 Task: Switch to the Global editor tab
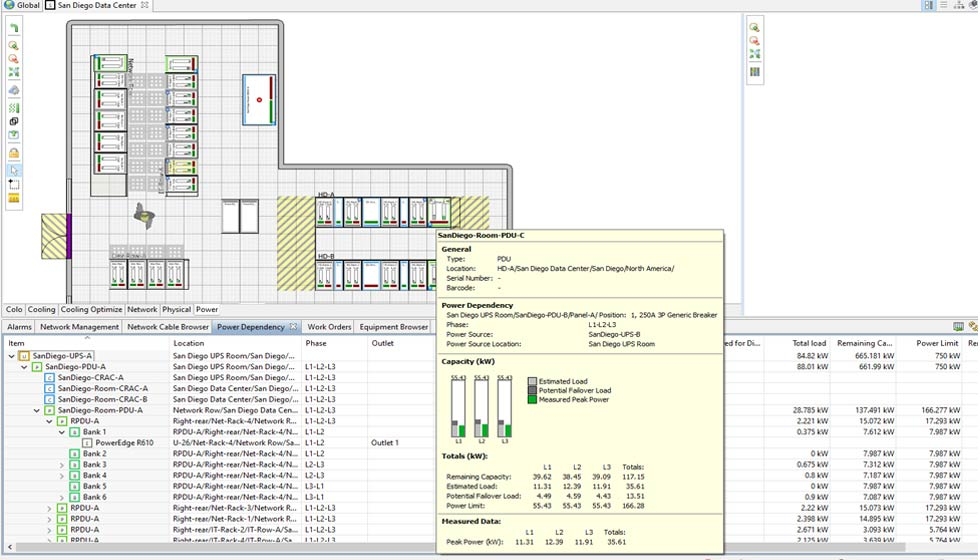click(22, 5)
